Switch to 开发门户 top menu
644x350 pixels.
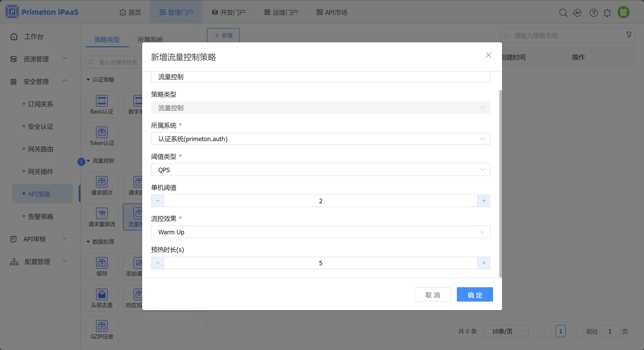click(x=229, y=12)
